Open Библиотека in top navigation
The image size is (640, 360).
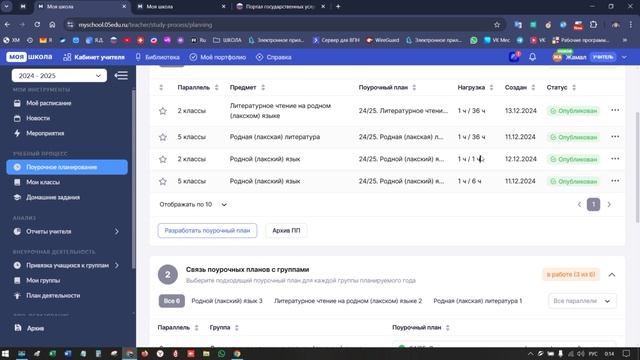coord(158,57)
